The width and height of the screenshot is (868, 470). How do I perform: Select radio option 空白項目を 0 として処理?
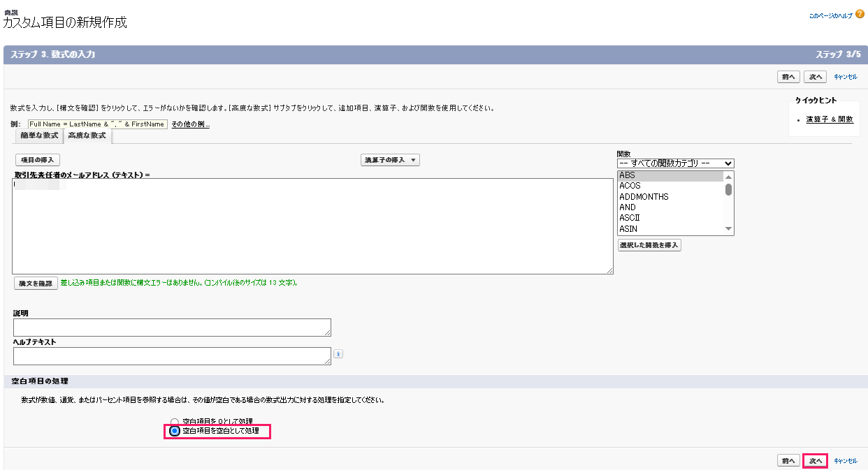click(x=175, y=423)
